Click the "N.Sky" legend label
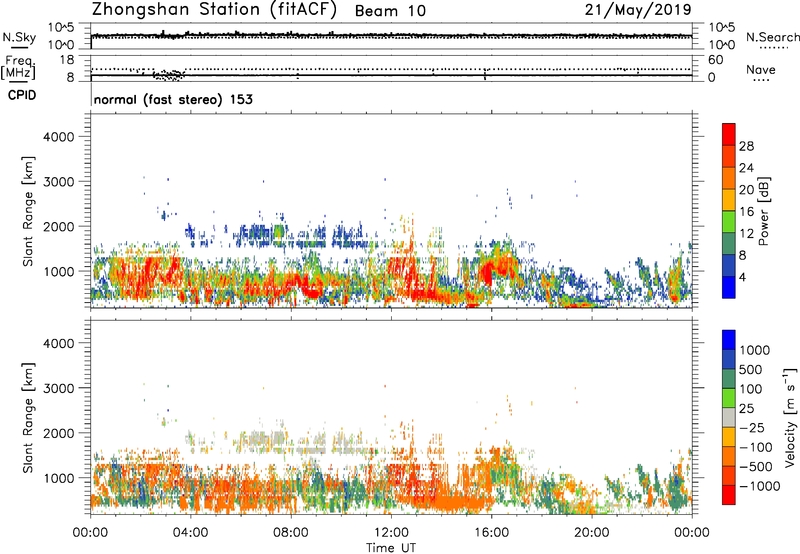Screen dimensions: 800x554 [x=19, y=37]
